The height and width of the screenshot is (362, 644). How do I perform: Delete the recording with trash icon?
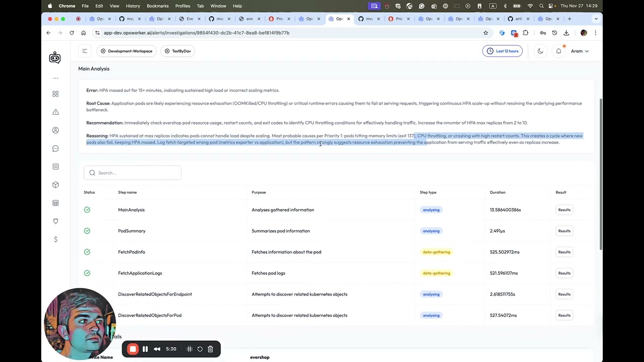pyautogui.click(x=210, y=349)
